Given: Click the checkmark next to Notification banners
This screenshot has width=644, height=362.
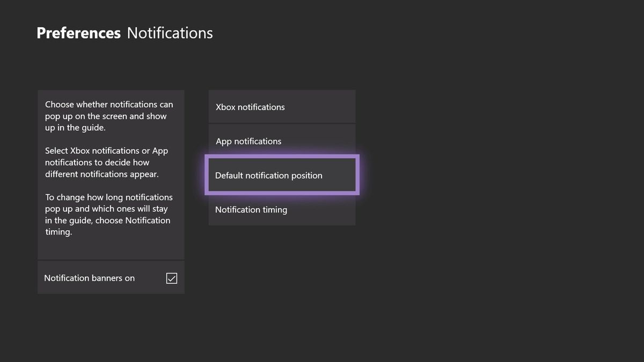Looking at the screenshot, I should pyautogui.click(x=171, y=278).
